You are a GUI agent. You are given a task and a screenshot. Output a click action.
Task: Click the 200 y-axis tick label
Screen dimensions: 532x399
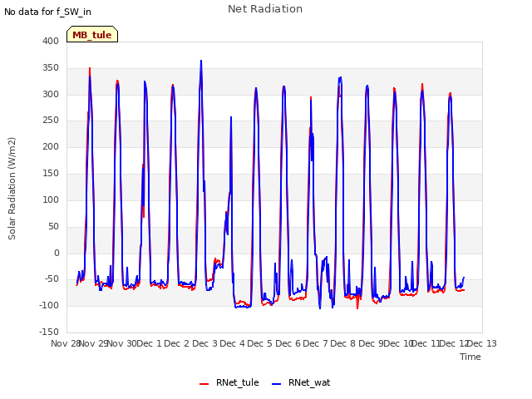(x=51, y=146)
